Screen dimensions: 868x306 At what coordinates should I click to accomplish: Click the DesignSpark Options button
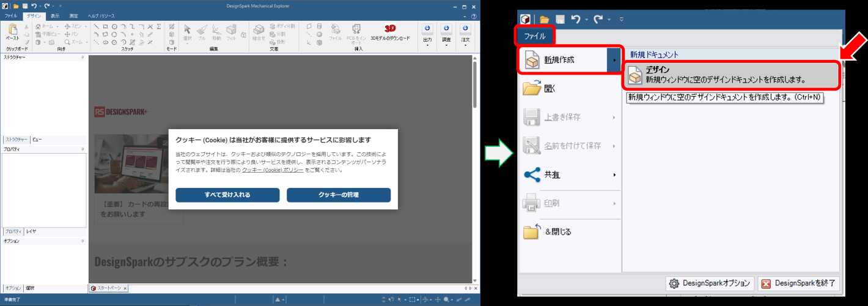pos(709,283)
